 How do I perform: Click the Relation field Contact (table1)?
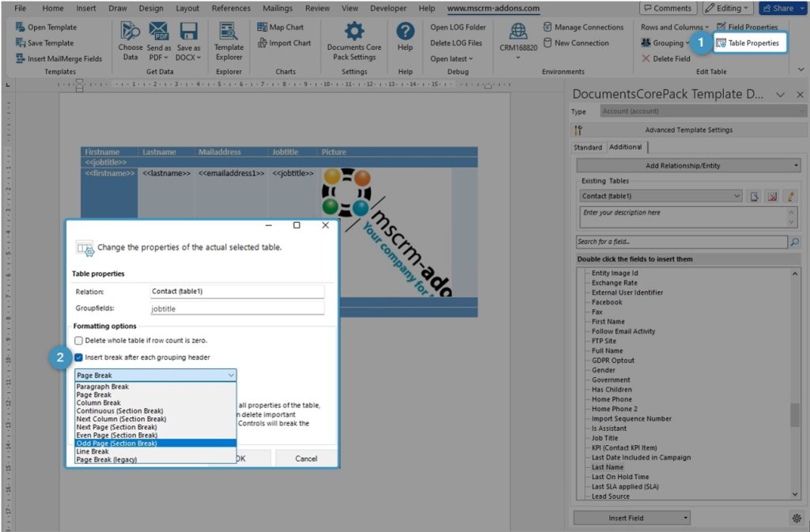[x=237, y=292]
